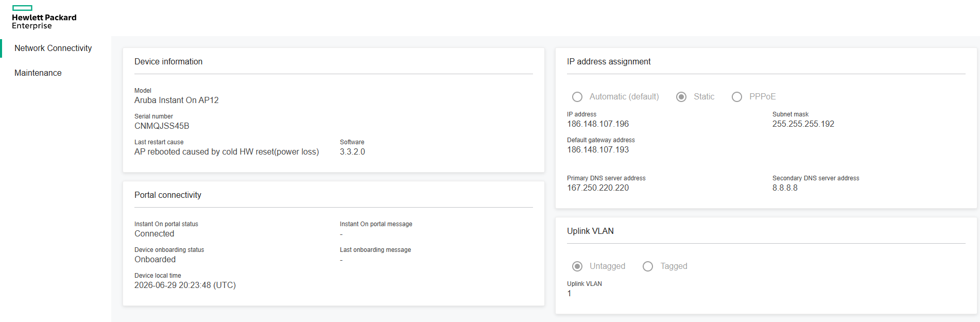
Task: Click the model text Aruba Instant On AP12
Action: coord(177,100)
